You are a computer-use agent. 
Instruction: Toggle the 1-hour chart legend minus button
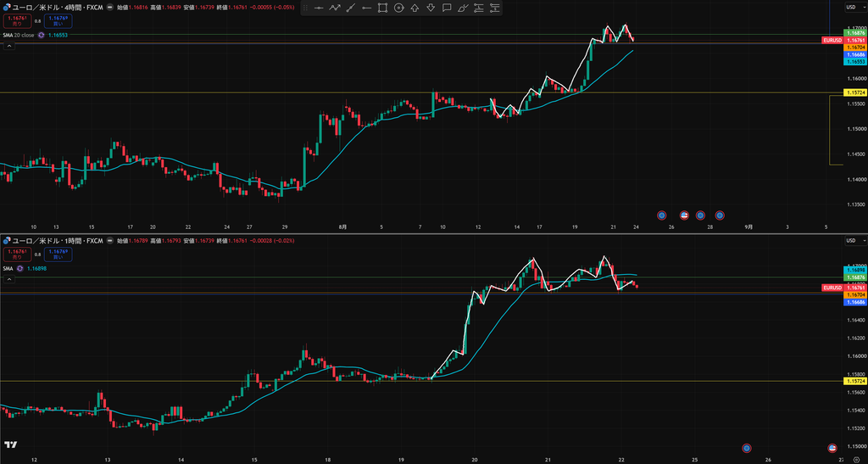[x=110, y=241]
